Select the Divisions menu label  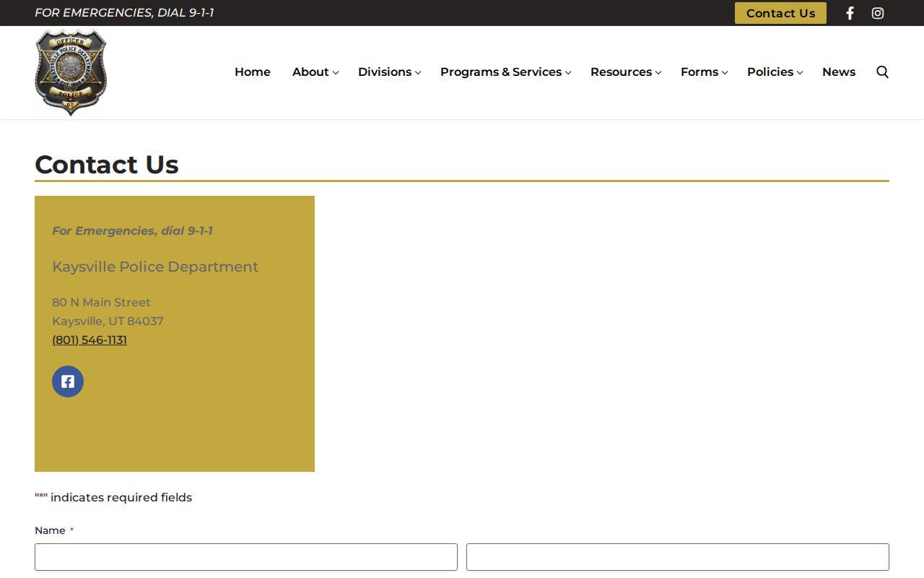385,72
